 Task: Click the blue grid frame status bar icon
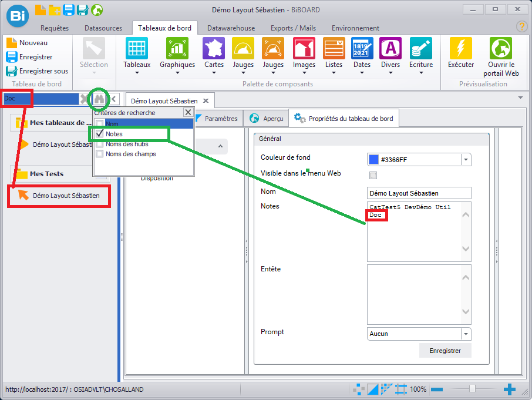tap(400, 389)
